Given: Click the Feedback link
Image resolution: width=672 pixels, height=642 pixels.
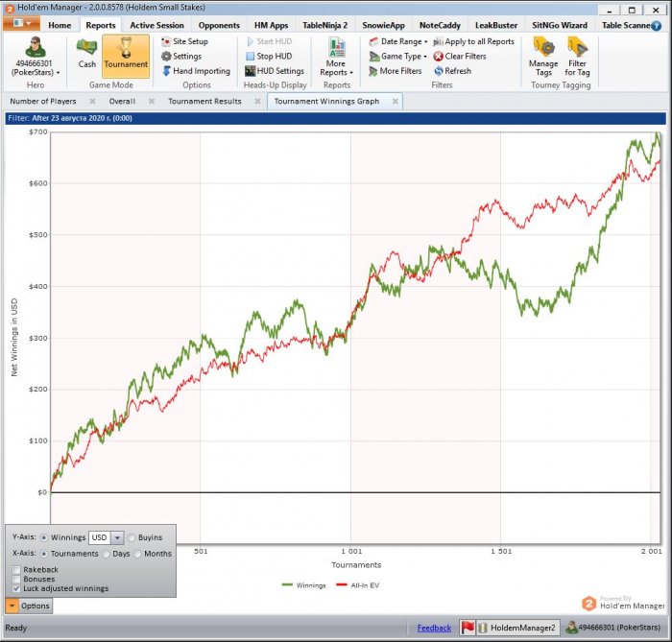Looking at the screenshot, I should 434,628.
